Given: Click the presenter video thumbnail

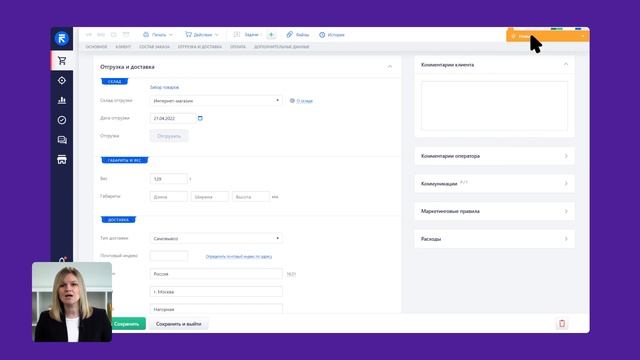Looking at the screenshot, I should 72,302.
